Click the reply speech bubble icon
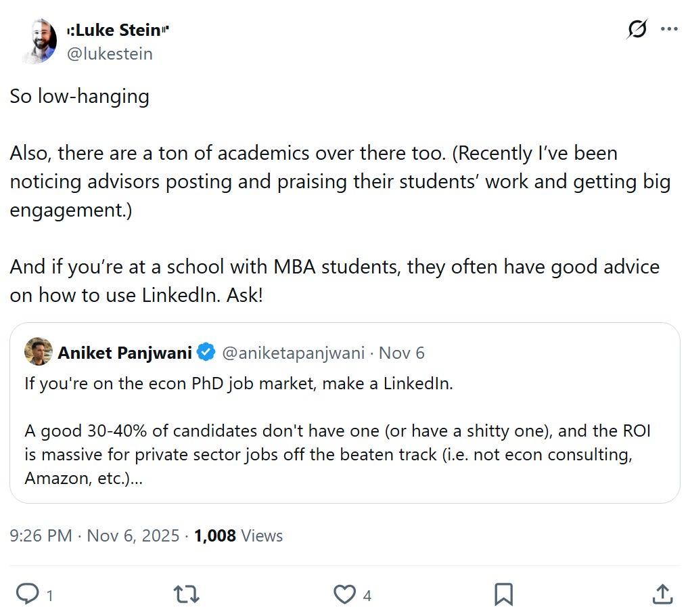The image size is (688, 616). [x=28, y=594]
